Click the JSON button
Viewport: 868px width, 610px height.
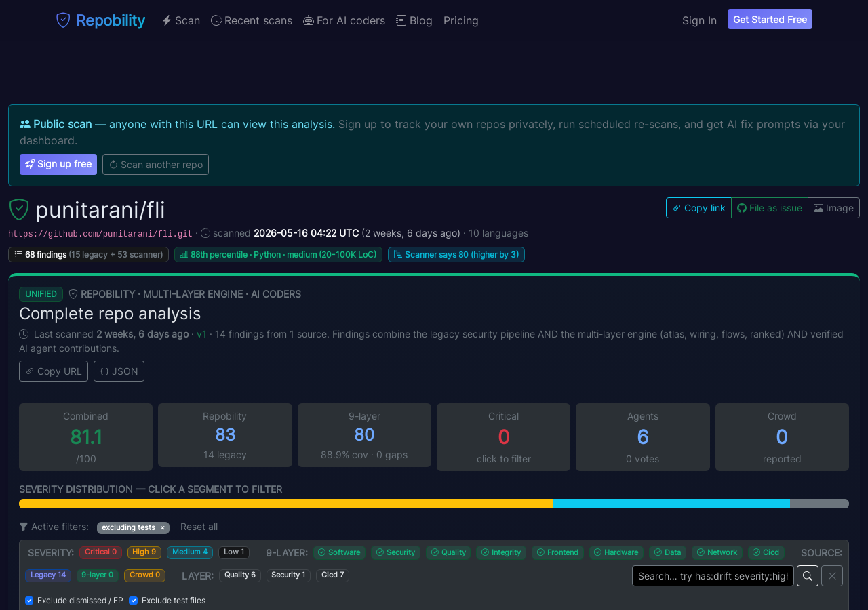point(119,371)
